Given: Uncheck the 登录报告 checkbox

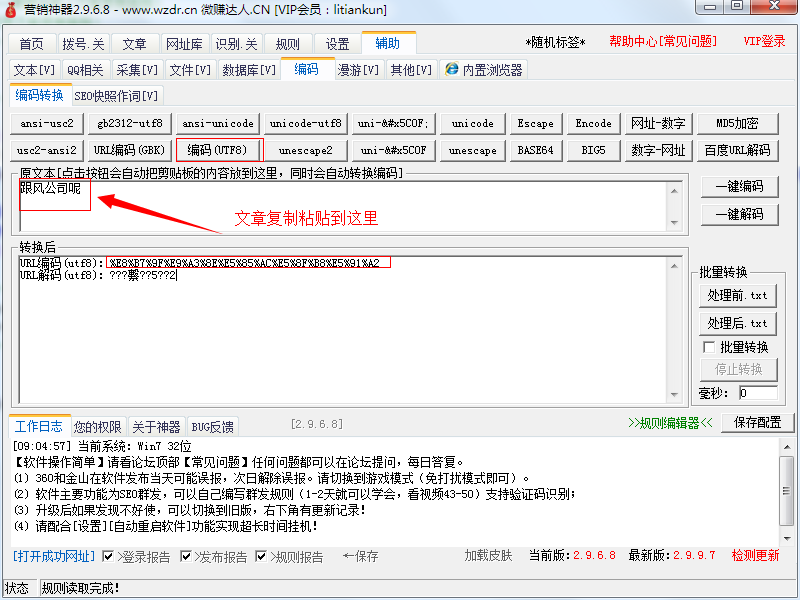Looking at the screenshot, I should click(108, 556).
